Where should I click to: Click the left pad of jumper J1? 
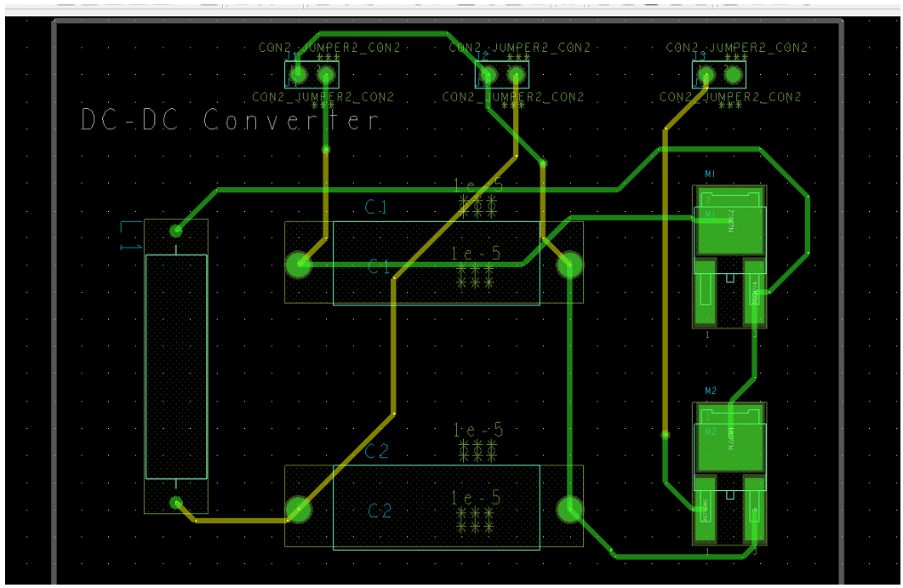(x=296, y=77)
